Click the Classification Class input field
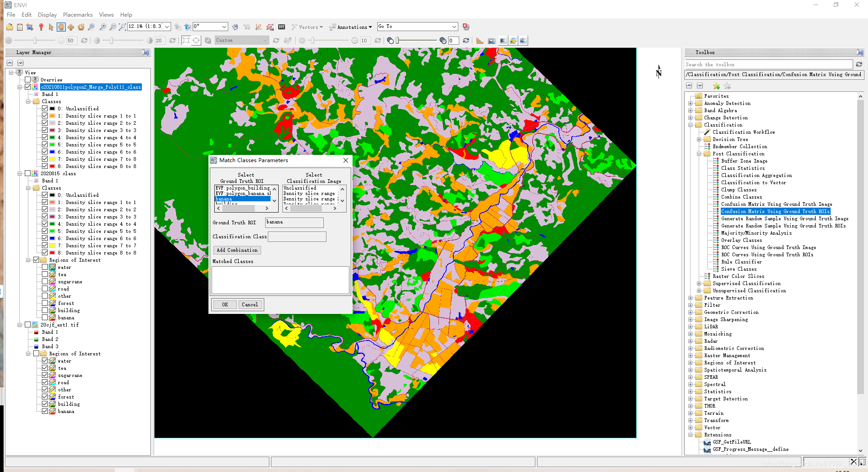The width and height of the screenshot is (868, 472). click(297, 236)
